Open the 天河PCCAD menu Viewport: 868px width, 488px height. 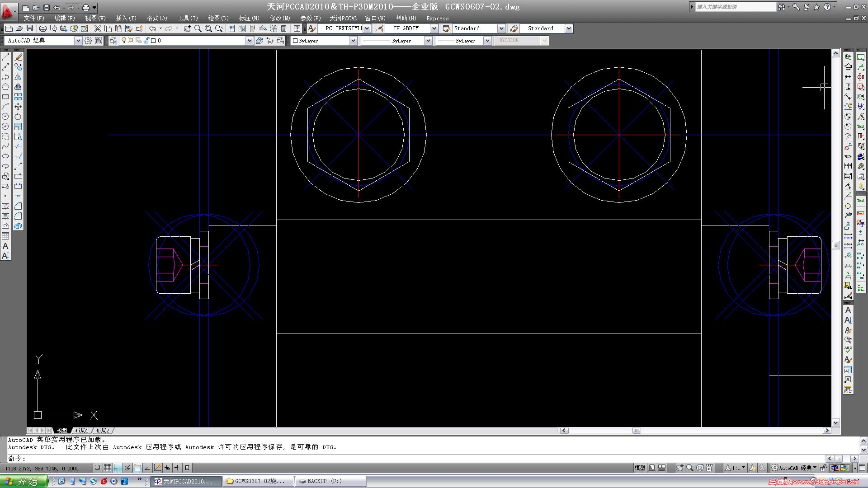pyautogui.click(x=343, y=18)
